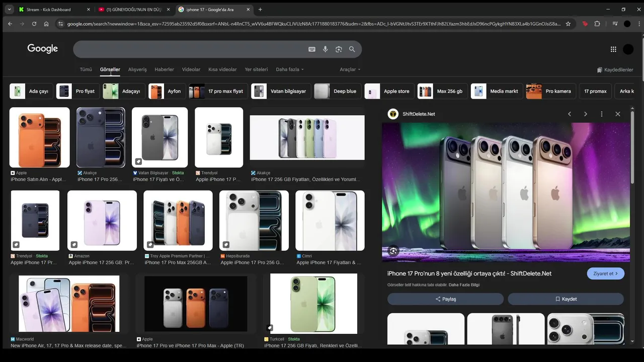Open the Google apps grid
The width and height of the screenshot is (644, 362).
(x=613, y=49)
